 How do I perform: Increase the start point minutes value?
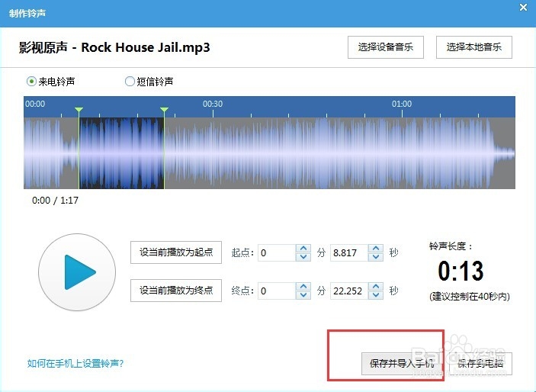303,249
